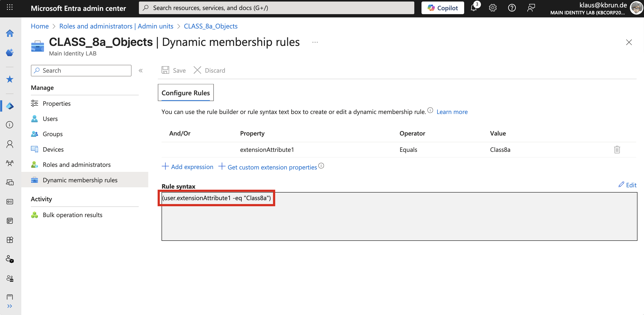Open the ellipsis more options menu

point(315,42)
